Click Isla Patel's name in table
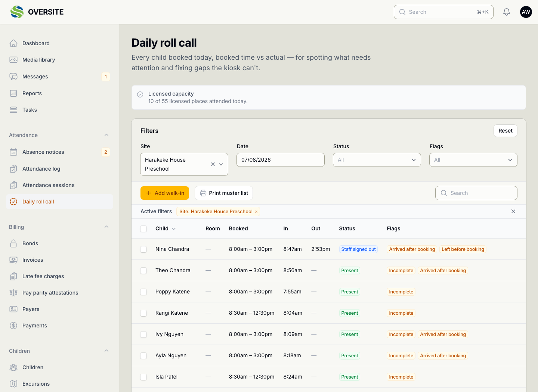538x392 pixels. coord(167,377)
